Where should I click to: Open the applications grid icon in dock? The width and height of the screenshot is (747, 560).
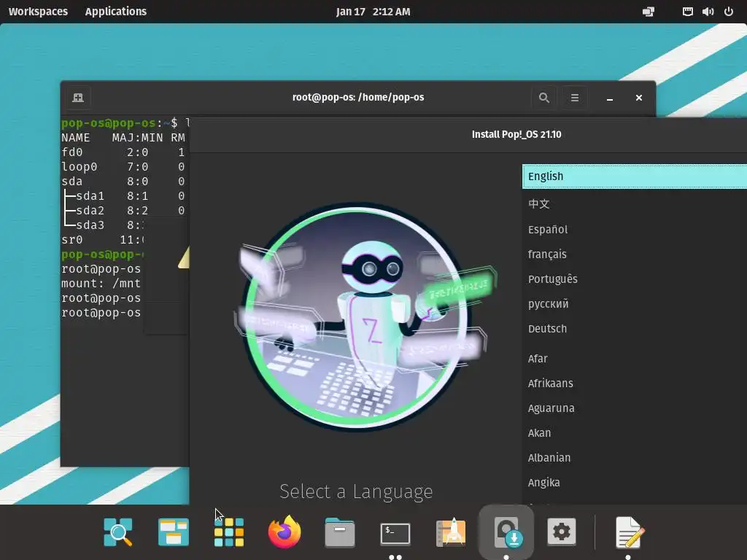point(229,532)
